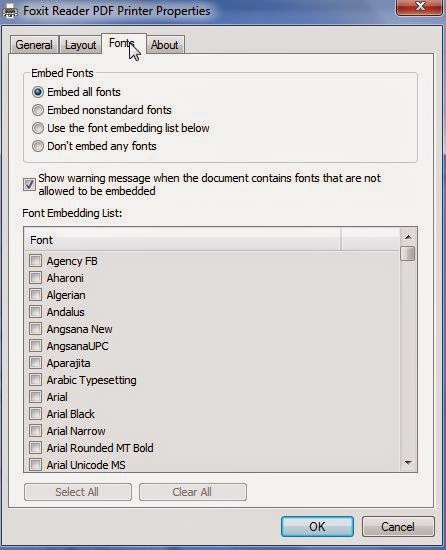Check the Agency FB font checkbox

pos(35,261)
